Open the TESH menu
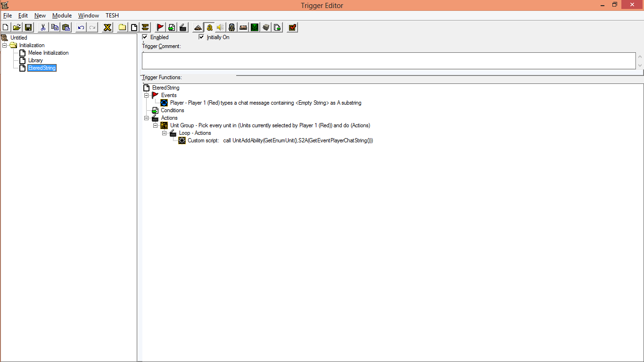 [x=112, y=16]
